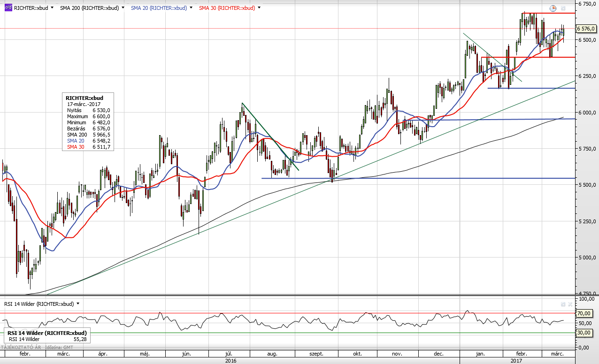Click the Időzóna: GMT timezone label
The image size is (599, 364).
point(60,347)
